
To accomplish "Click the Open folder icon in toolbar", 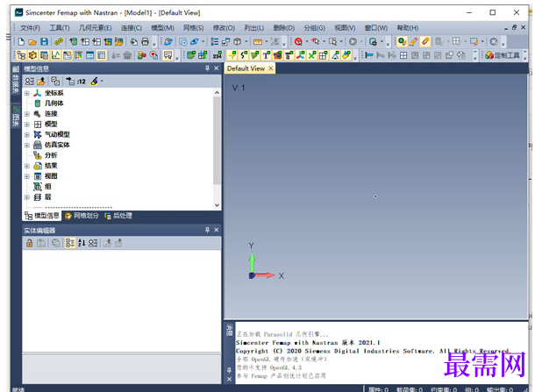I will [x=32, y=42].
